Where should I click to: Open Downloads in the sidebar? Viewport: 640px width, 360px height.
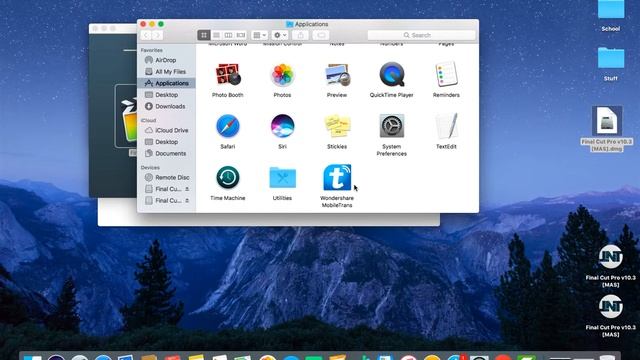[167, 106]
